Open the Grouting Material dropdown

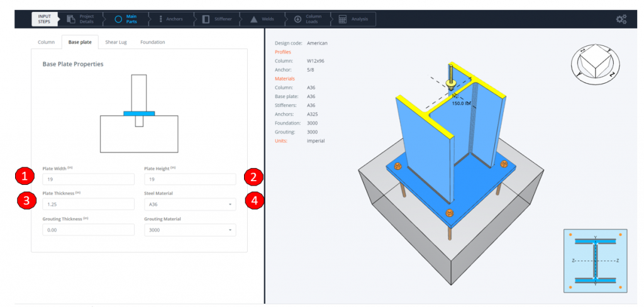189,230
